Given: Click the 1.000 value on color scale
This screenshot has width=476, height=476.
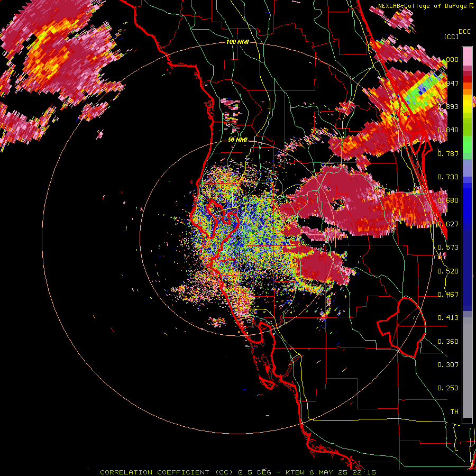Looking at the screenshot, I should click(448, 59).
